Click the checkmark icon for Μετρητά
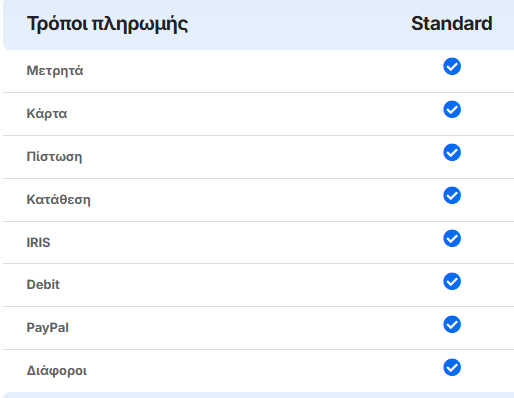Viewport: 514px width, 398px height. pos(452,67)
